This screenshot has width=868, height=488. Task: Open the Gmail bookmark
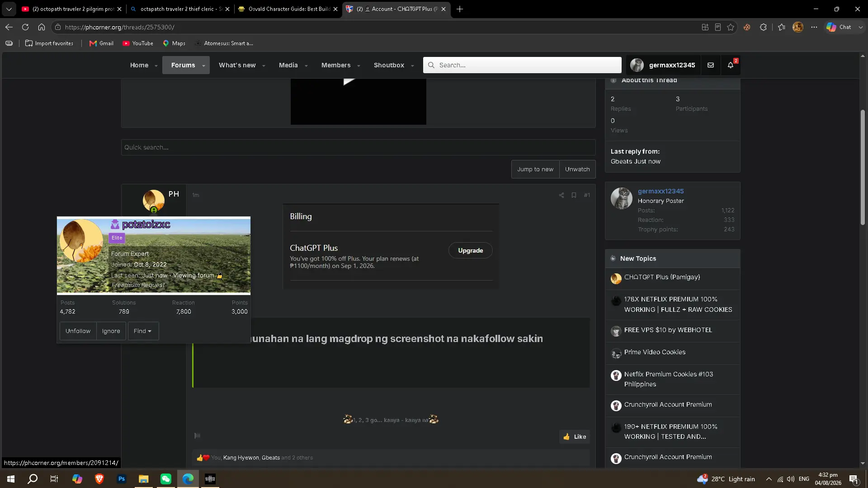tap(102, 43)
